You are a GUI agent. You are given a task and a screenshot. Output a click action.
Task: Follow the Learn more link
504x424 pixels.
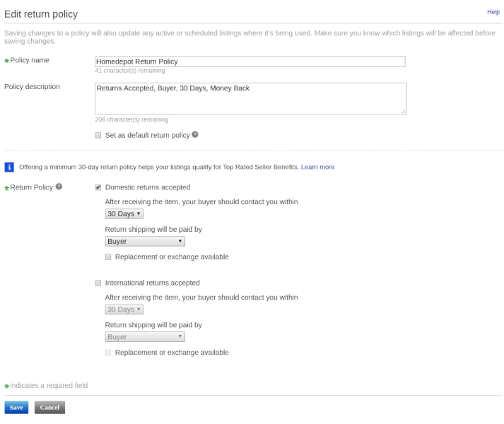pyautogui.click(x=317, y=167)
